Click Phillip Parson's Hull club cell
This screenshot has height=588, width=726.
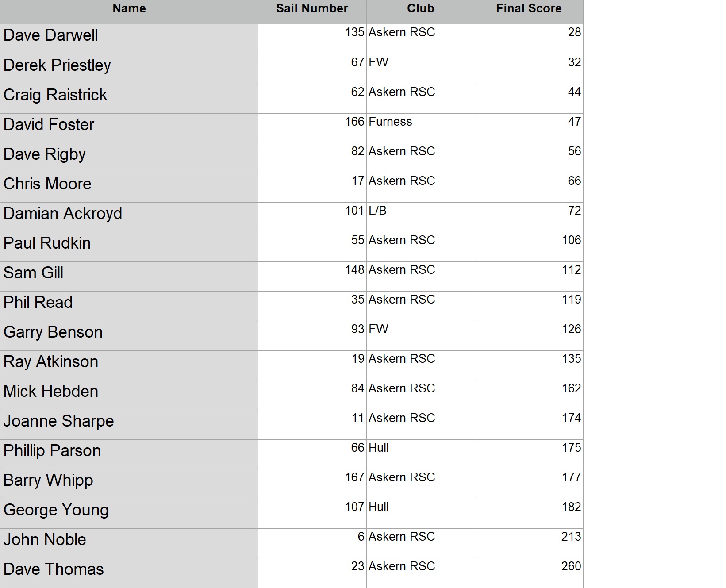click(420, 454)
